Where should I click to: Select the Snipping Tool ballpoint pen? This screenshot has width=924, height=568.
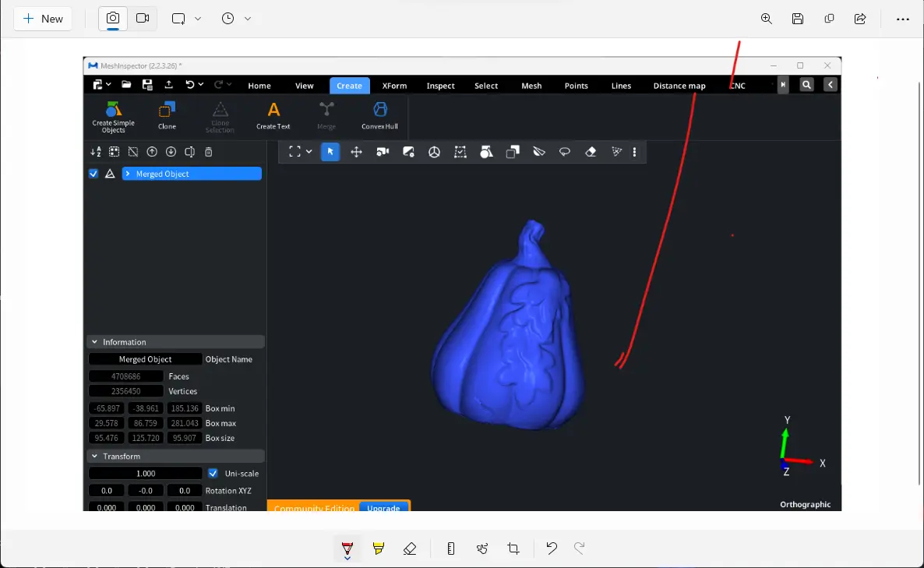(x=347, y=549)
